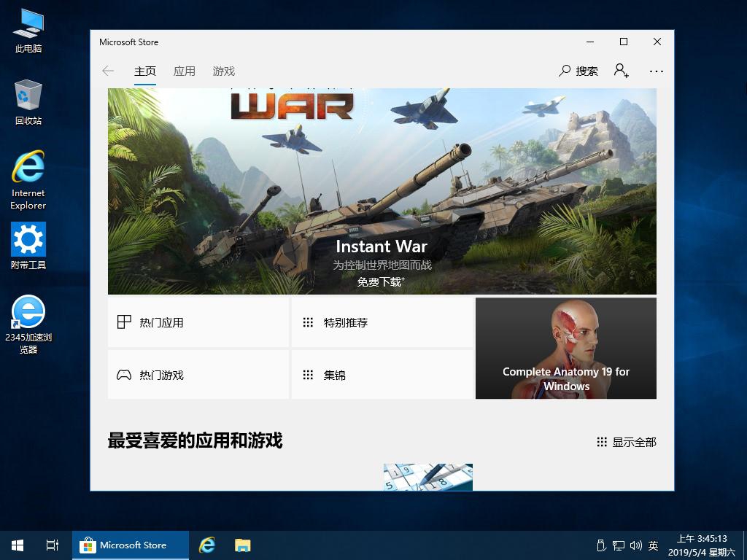Open the 主页 tab
Viewport: 747px width, 560px height.
tap(145, 71)
